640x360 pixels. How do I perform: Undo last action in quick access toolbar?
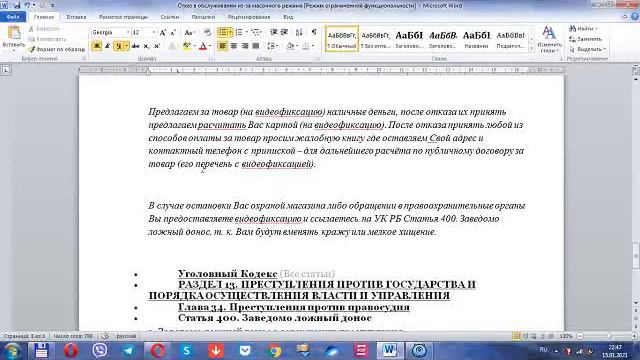click(27, 5)
